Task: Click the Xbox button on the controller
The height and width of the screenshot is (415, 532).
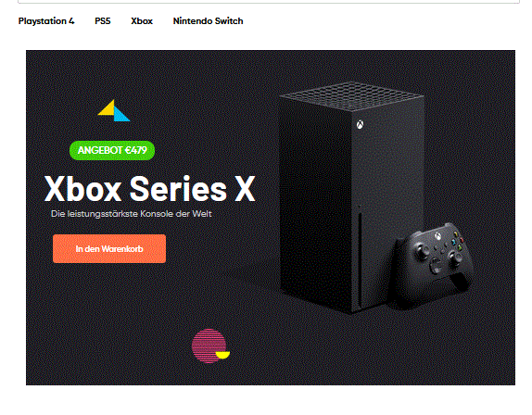Action: point(438,236)
